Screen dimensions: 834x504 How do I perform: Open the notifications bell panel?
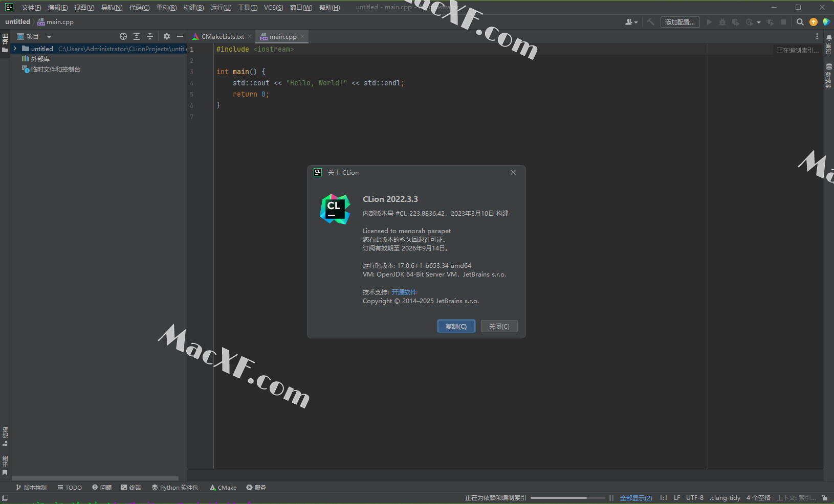[829, 43]
